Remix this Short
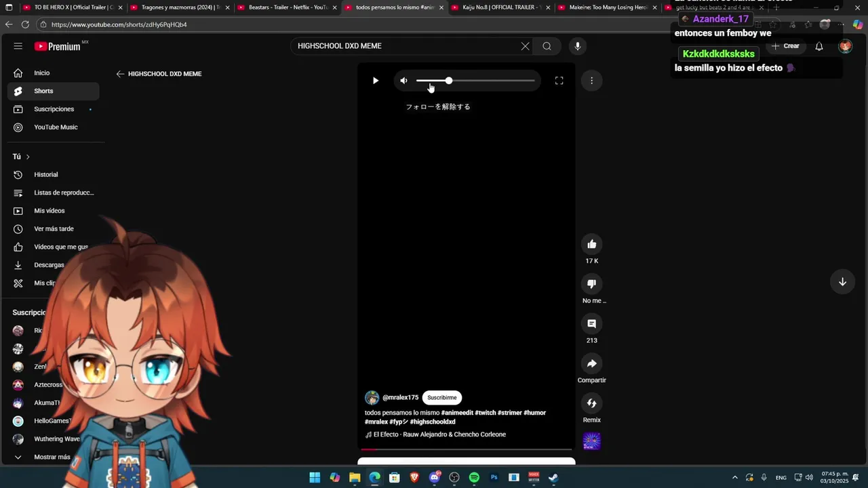The image size is (868, 488). pos(591,403)
